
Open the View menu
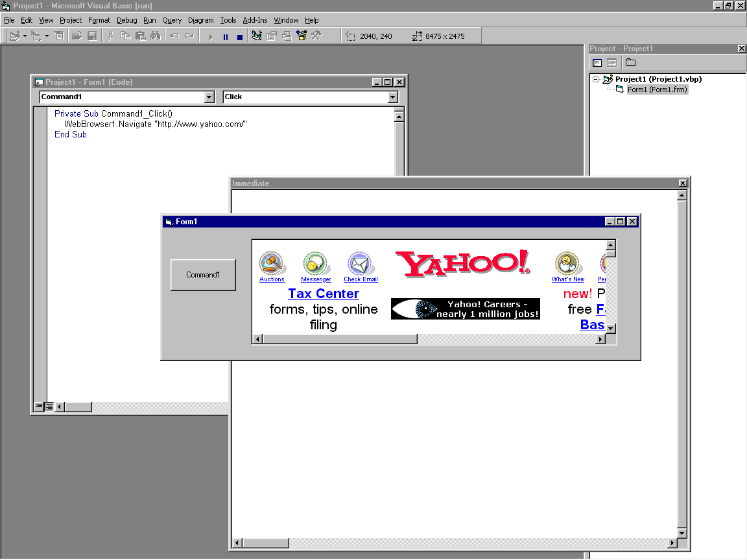[x=46, y=20]
